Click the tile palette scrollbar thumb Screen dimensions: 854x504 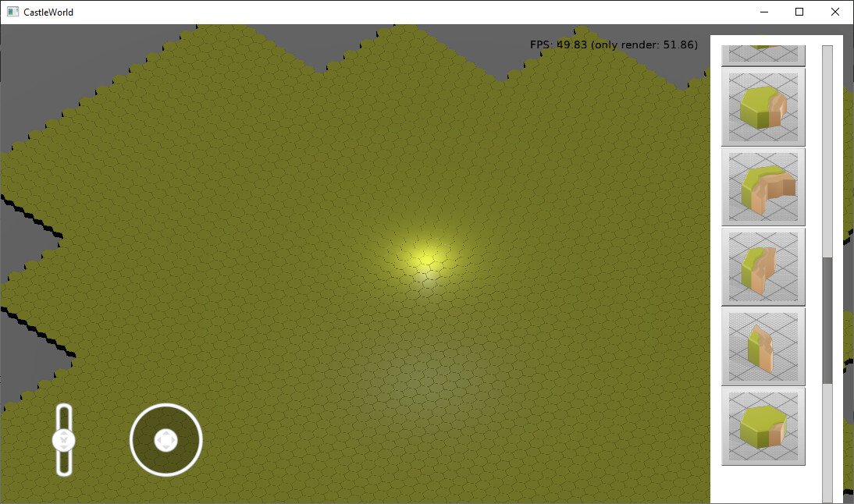[x=827, y=320]
